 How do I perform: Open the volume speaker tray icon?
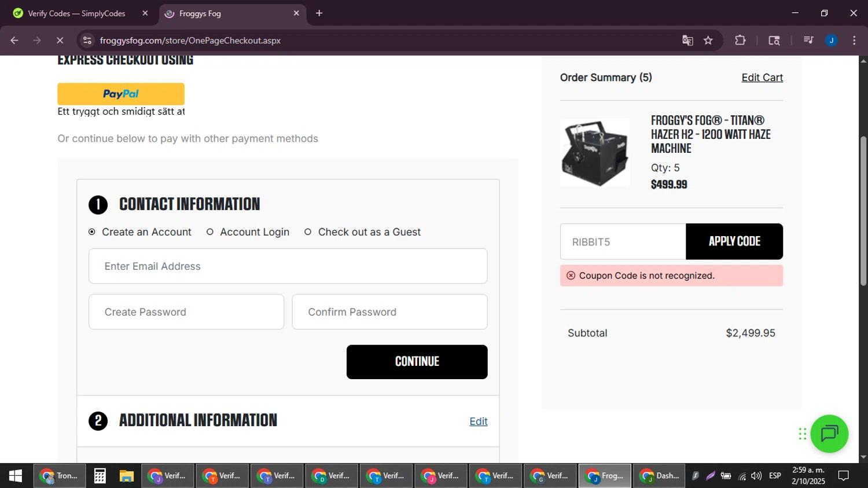coord(756,476)
